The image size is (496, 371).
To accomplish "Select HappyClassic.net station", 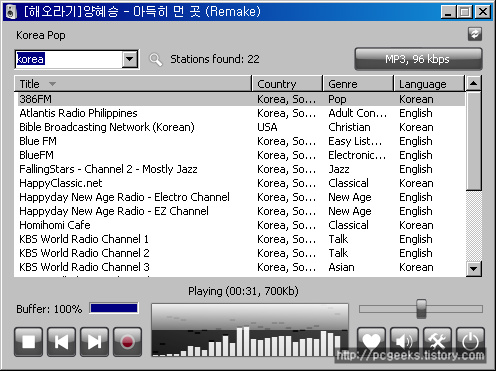I will click(x=241, y=183).
